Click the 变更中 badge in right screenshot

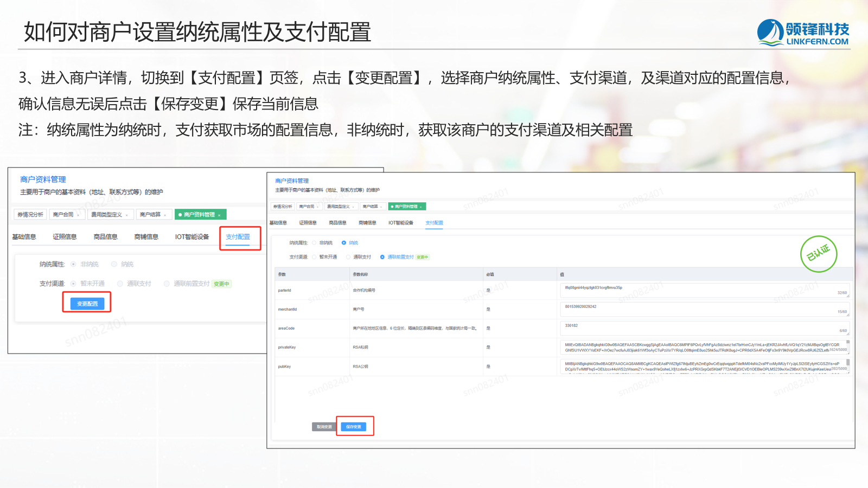tap(422, 258)
